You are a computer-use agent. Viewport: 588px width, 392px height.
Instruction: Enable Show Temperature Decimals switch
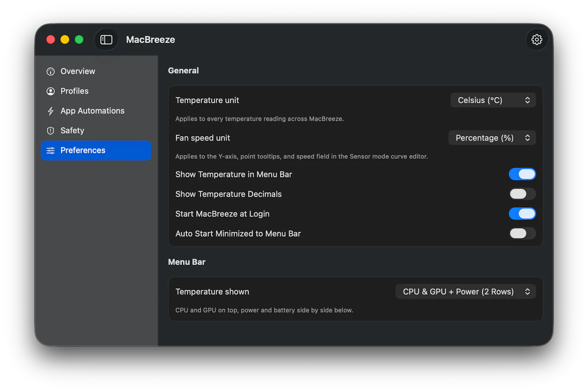pos(522,194)
